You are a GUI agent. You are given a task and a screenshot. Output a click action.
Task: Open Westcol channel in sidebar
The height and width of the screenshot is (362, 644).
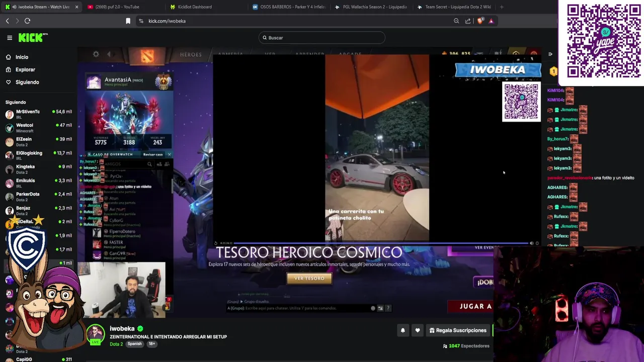pos(38,128)
